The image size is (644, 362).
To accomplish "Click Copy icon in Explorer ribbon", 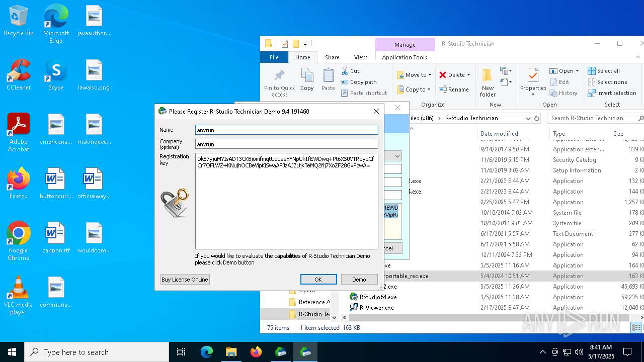I will tap(307, 80).
